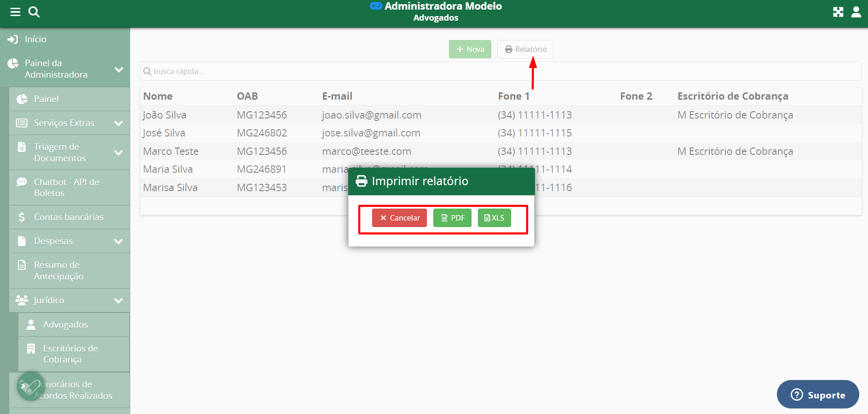Click the search magnifier icon in header
Image resolution: width=868 pixels, height=414 pixels.
(34, 12)
